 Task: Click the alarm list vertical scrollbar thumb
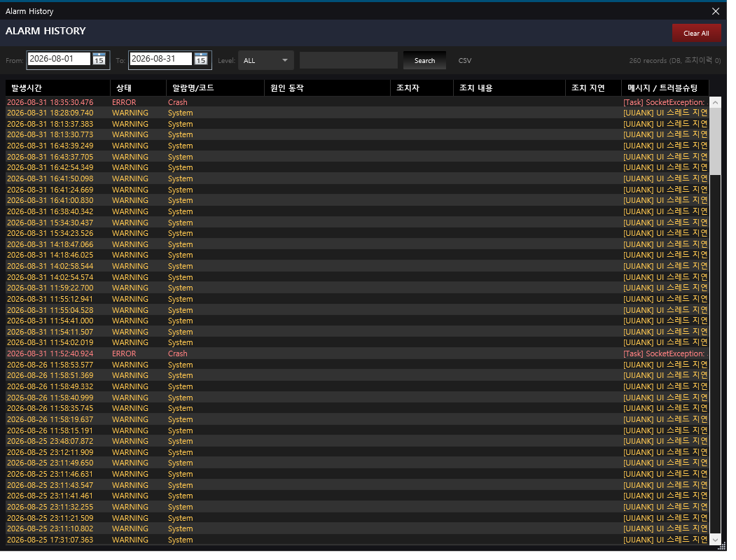(716, 141)
